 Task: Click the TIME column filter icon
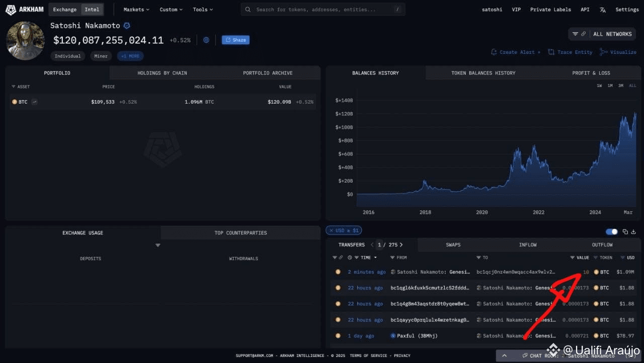[357, 258]
